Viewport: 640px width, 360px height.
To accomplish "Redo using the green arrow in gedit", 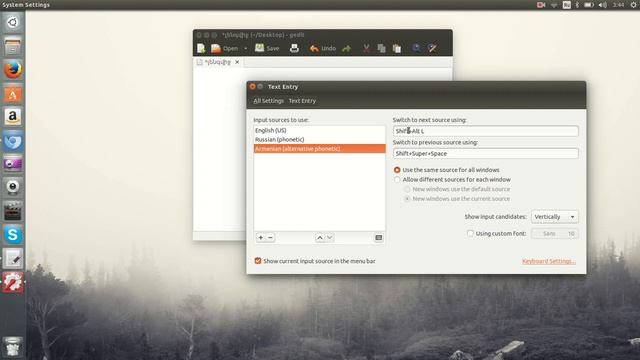I will point(347,49).
